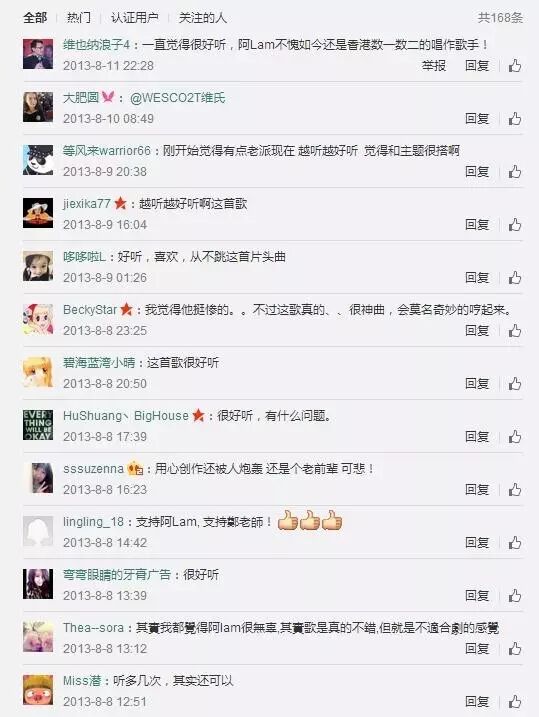
Task: View 弯弯眼睛的牙膏广告's avatar thumbnail
Action: coord(38,584)
